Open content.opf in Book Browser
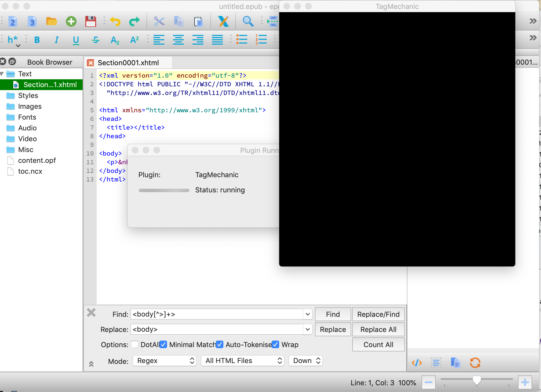The image size is (541, 392). pos(37,160)
